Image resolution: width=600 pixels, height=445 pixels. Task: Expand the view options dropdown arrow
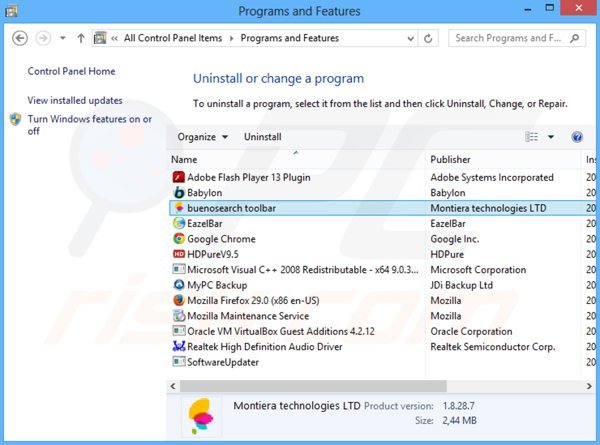click(x=551, y=137)
